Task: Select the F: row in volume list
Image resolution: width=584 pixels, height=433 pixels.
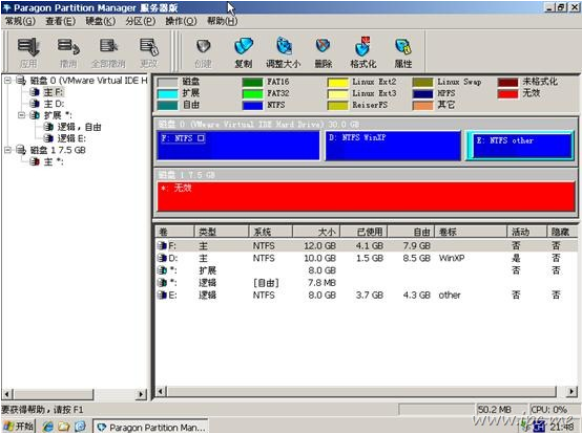Action: [366, 246]
